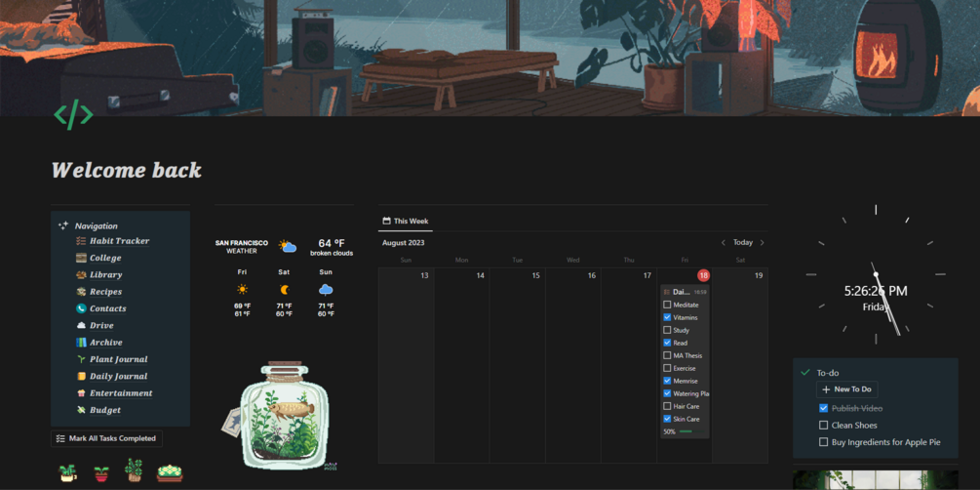Open the Library page link
This screenshot has width=980, height=490.
(x=105, y=274)
